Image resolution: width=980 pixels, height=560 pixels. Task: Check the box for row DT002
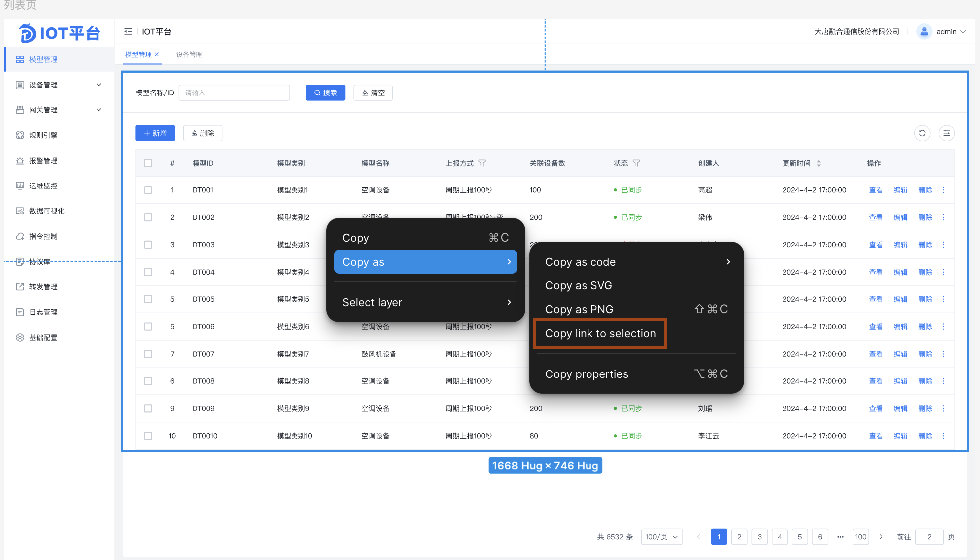pyautogui.click(x=148, y=218)
